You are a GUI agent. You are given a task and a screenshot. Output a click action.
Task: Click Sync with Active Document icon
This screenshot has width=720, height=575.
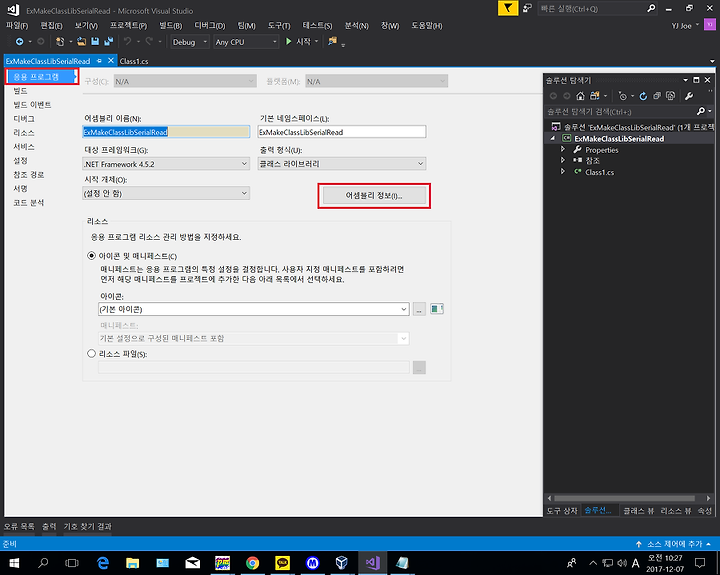595,96
